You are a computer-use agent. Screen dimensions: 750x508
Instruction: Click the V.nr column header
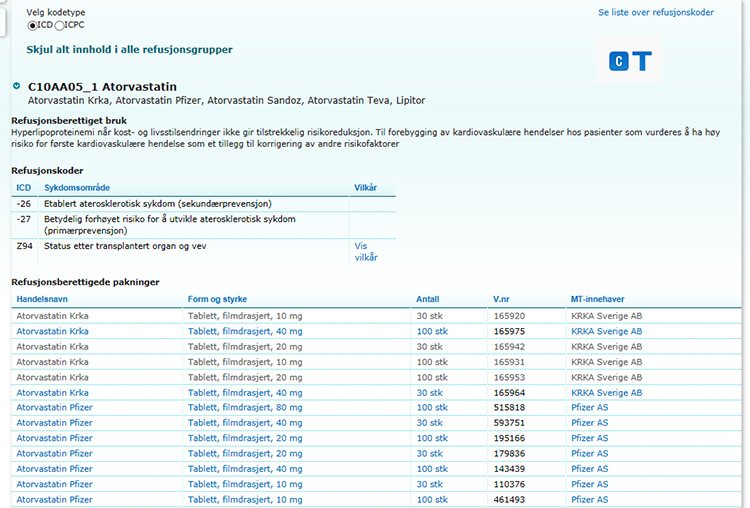point(502,299)
